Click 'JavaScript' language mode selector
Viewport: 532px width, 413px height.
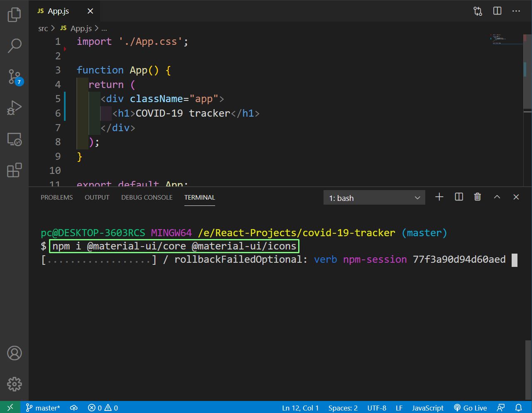pos(428,408)
